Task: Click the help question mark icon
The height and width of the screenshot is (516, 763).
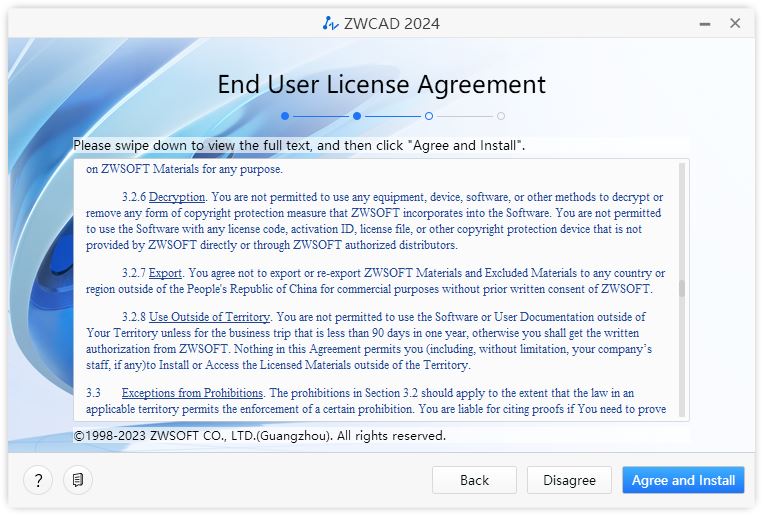Action: pyautogui.click(x=38, y=481)
